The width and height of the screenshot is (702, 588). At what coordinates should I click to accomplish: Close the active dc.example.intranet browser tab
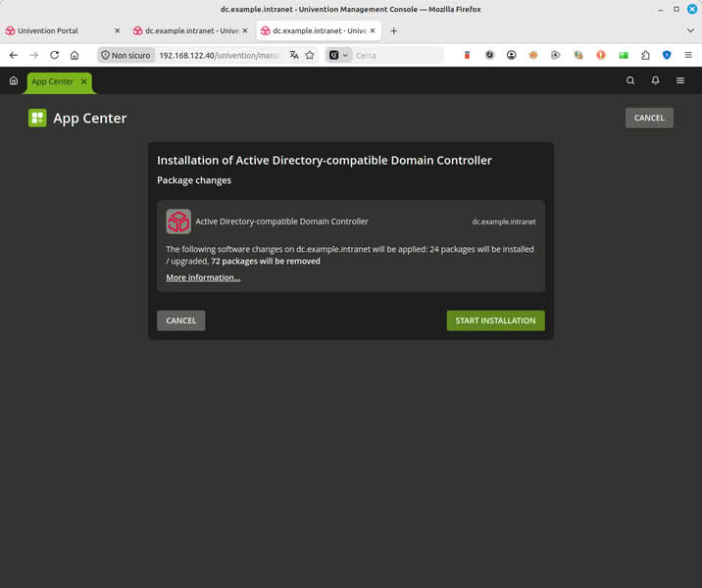point(373,31)
